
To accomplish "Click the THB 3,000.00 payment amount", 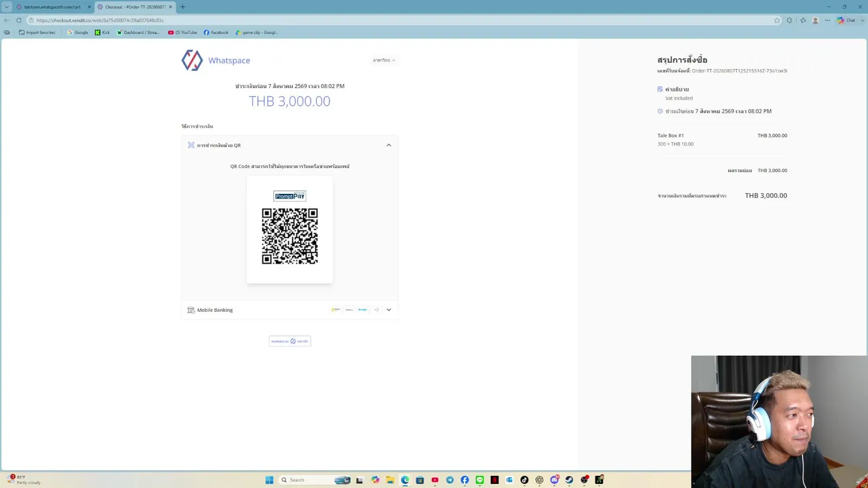I will (290, 101).
